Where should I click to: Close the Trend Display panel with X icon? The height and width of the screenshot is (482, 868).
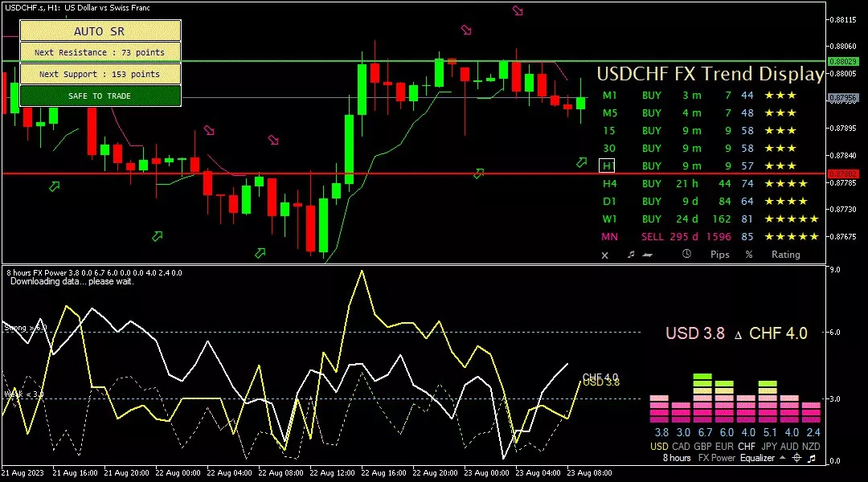tap(604, 255)
